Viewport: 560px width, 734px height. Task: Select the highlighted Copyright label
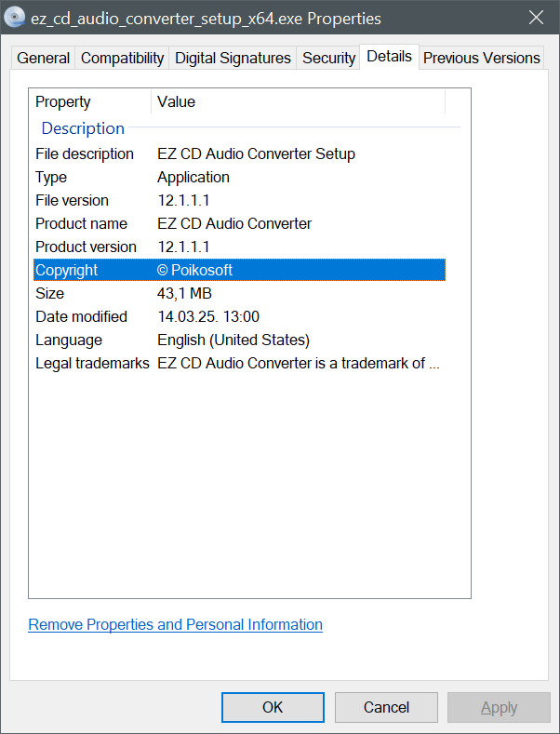[x=67, y=270]
